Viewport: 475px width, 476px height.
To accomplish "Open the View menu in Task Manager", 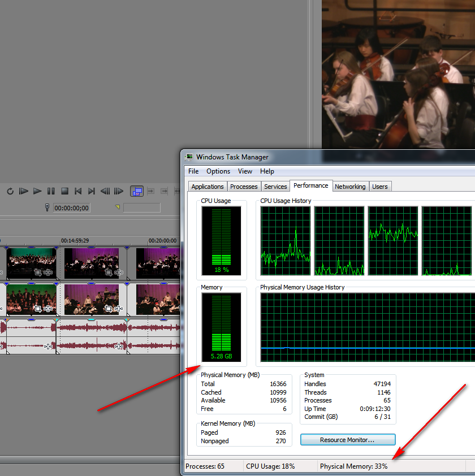I will click(x=245, y=171).
